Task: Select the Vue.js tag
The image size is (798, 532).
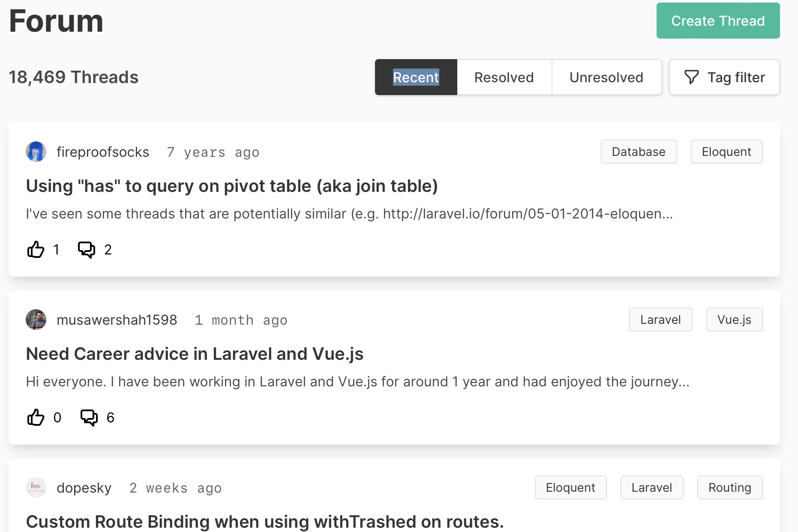Action: (x=734, y=320)
